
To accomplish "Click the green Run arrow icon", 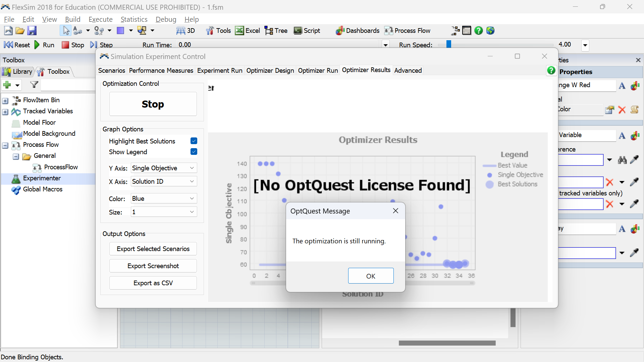I will pos(37,45).
